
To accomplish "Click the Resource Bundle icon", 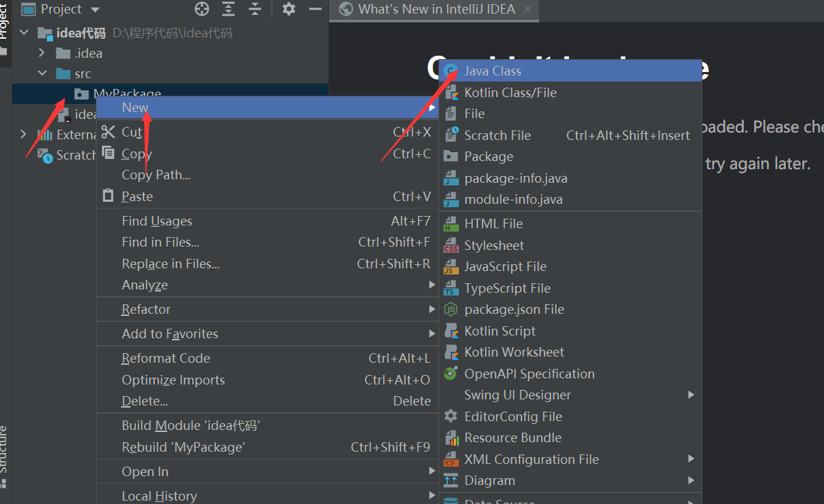I will 451,437.
